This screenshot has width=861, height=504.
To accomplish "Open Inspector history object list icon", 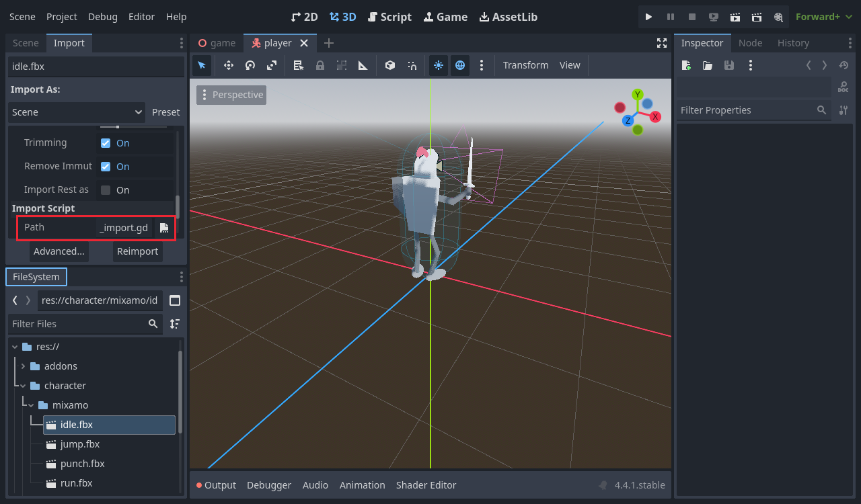I will click(x=844, y=65).
